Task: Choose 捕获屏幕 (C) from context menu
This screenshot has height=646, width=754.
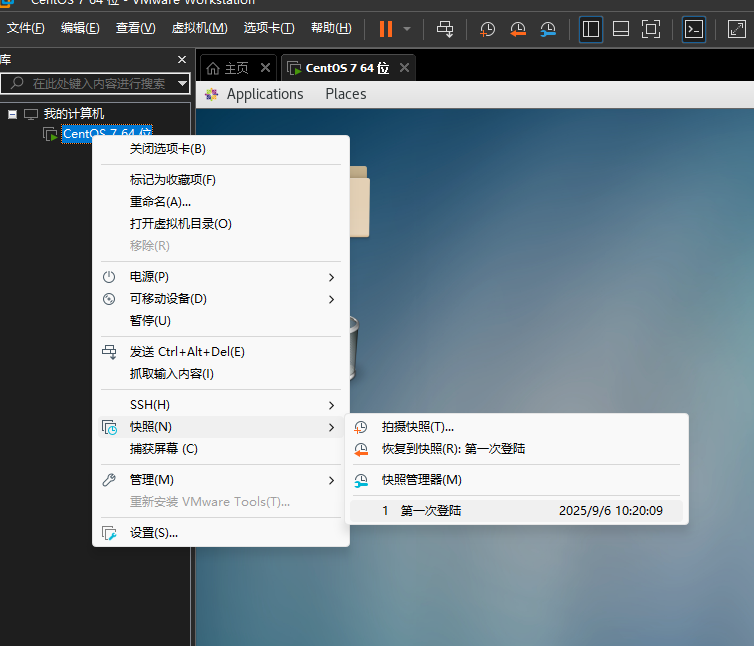Action: [221, 449]
